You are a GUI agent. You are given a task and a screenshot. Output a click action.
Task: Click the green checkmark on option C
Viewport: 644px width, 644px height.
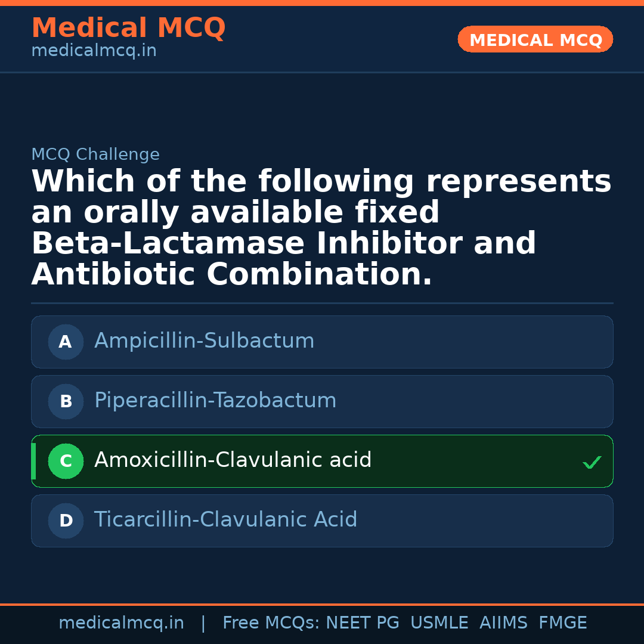coord(592,462)
